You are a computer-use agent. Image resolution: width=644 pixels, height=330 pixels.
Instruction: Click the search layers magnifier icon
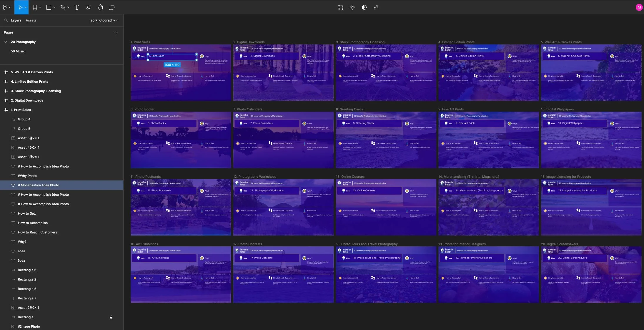(6, 20)
